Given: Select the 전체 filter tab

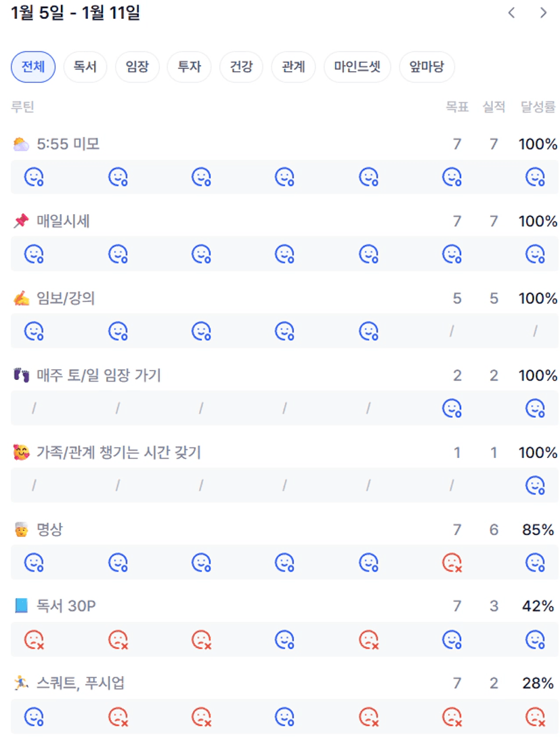Looking at the screenshot, I should point(33,67).
